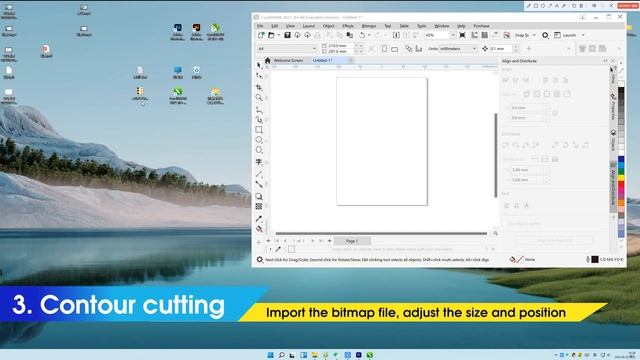The image size is (640, 360).
Task: Open File Explorer from the taskbar
Action: (314, 355)
